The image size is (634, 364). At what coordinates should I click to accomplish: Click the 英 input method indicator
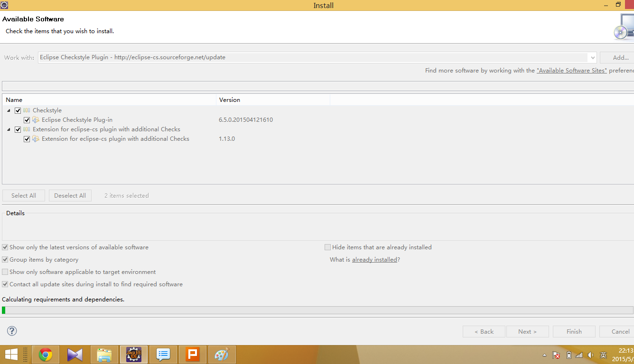click(603, 355)
